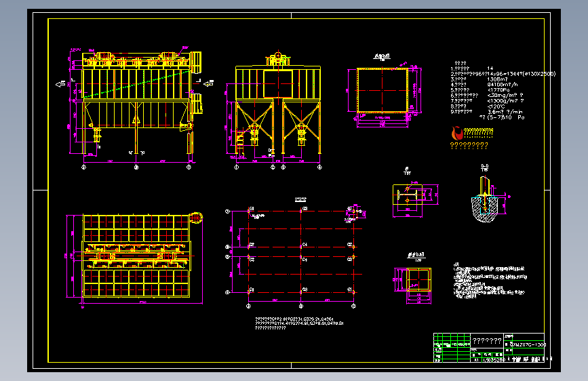
Task: Click the "???????" title cell in the title block
Action: pos(487,341)
